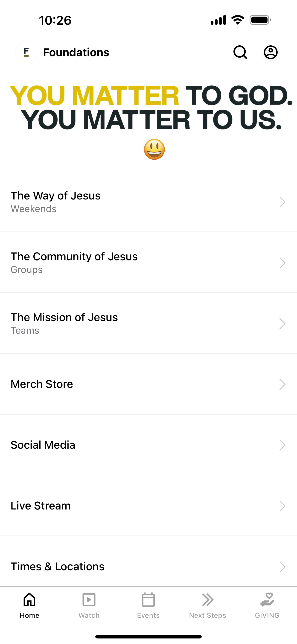
Task: Open the user profile icon
Action: pyautogui.click(x=271, y=52)
